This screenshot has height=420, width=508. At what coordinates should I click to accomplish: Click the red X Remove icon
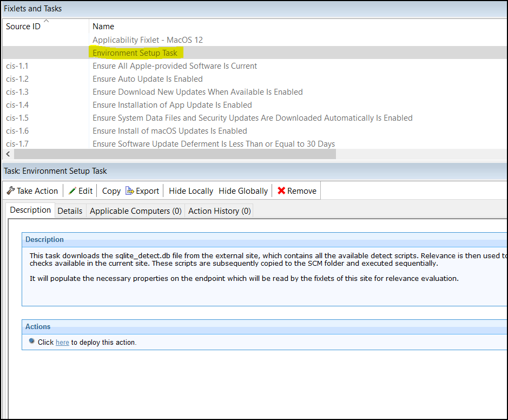point(280,191)
